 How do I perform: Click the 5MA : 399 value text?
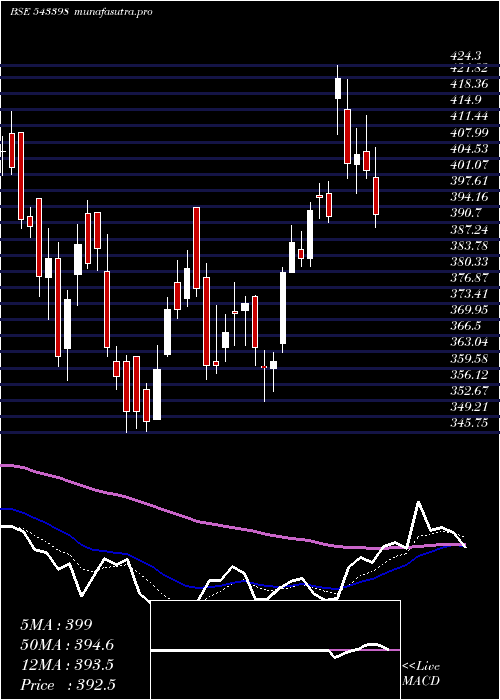[56, 625]
